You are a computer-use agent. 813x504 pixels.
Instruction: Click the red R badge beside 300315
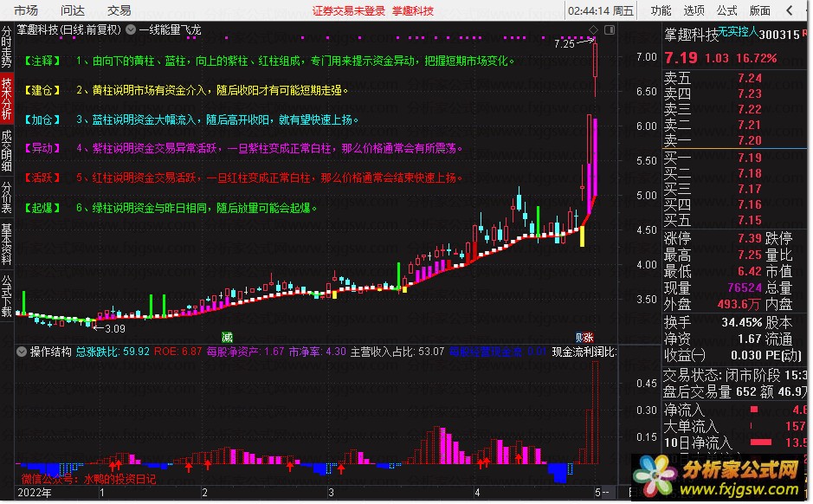804,33
